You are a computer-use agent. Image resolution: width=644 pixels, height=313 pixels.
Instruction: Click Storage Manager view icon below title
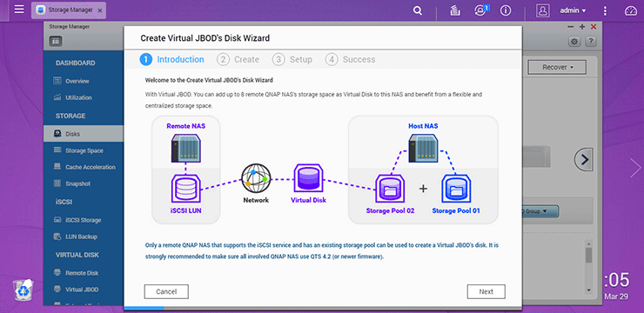tap(56, 41)
